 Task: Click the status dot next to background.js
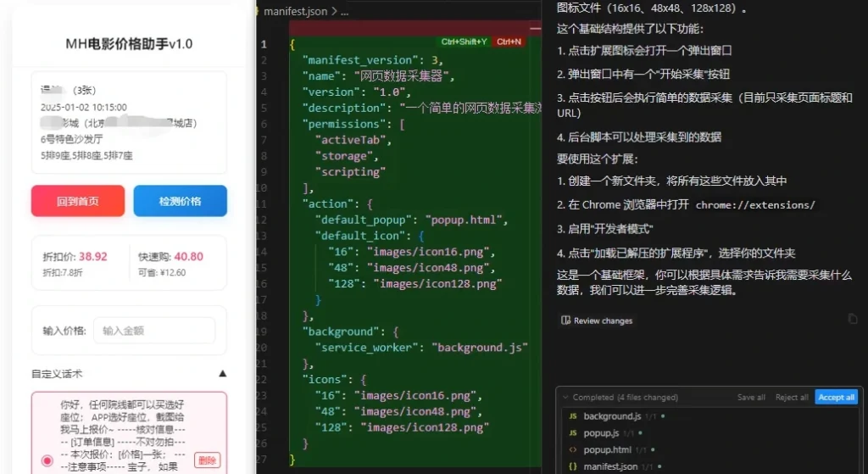tap(663, 416)
